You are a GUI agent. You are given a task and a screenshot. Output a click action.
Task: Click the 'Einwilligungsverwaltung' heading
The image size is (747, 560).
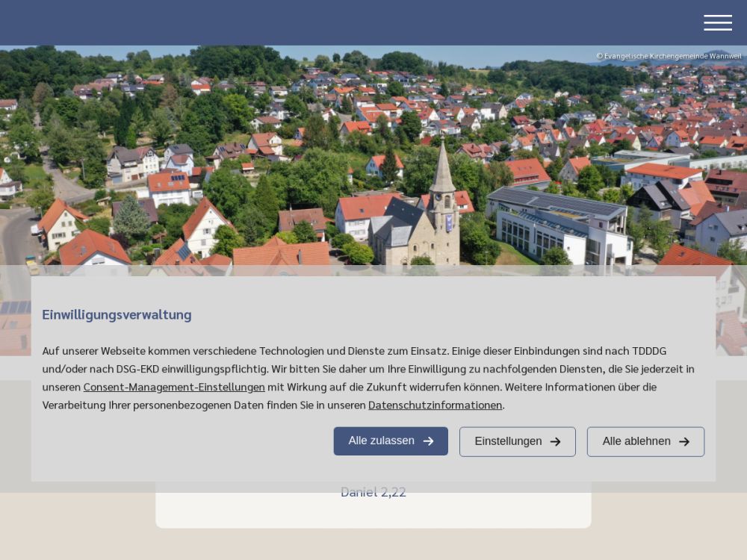[x=117, y=314]
